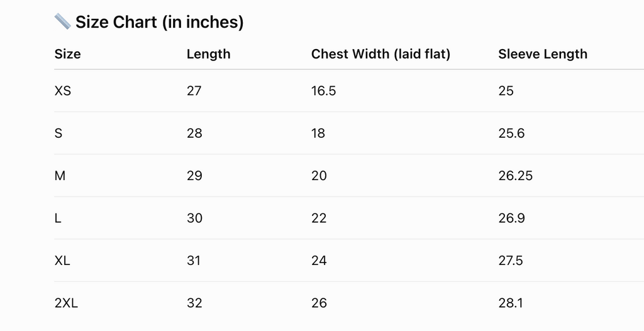Screen dimensions: 644x331
Task: Select the S size row label
Action: [58, 133]
